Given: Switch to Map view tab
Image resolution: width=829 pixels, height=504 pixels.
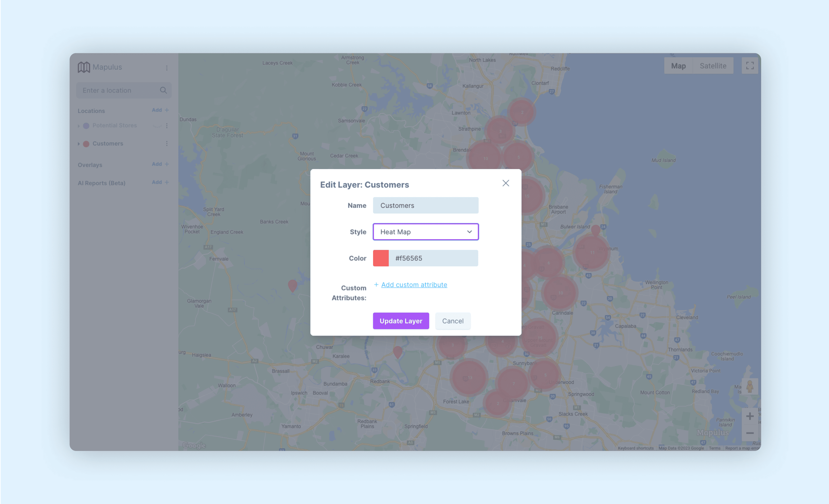Looking at the screenshot, I should point(678,66).
